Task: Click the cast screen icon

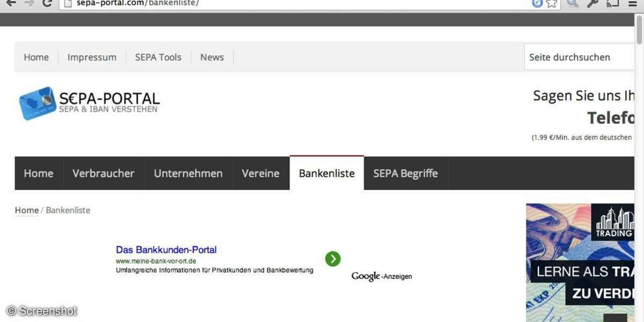Action: [x=612, y=3]
